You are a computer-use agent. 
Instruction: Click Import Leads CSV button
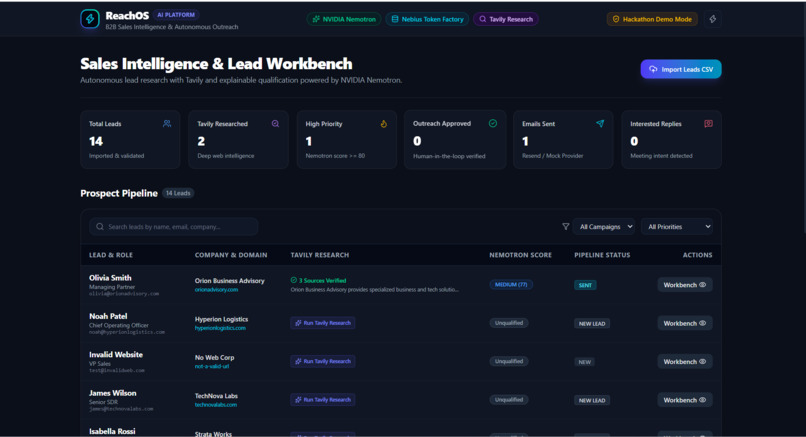point(681,69)
